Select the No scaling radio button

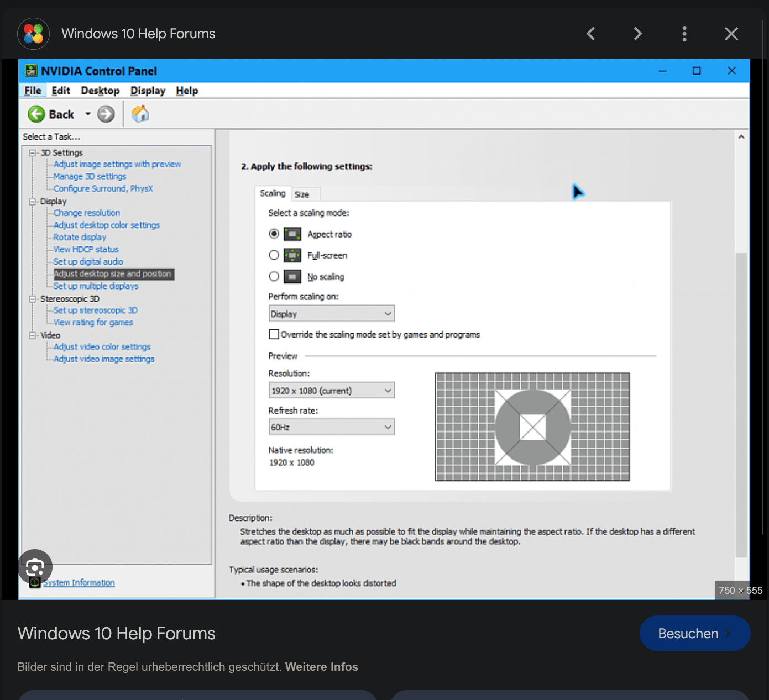274,276
